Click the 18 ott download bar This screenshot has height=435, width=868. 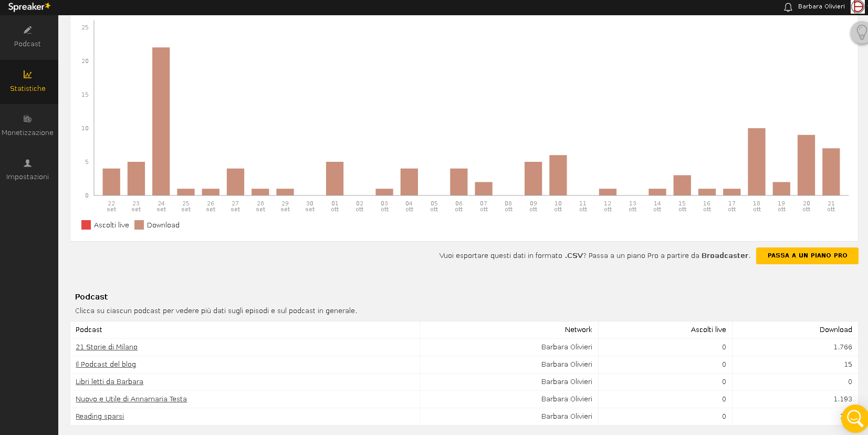click(x=756, y=162)
